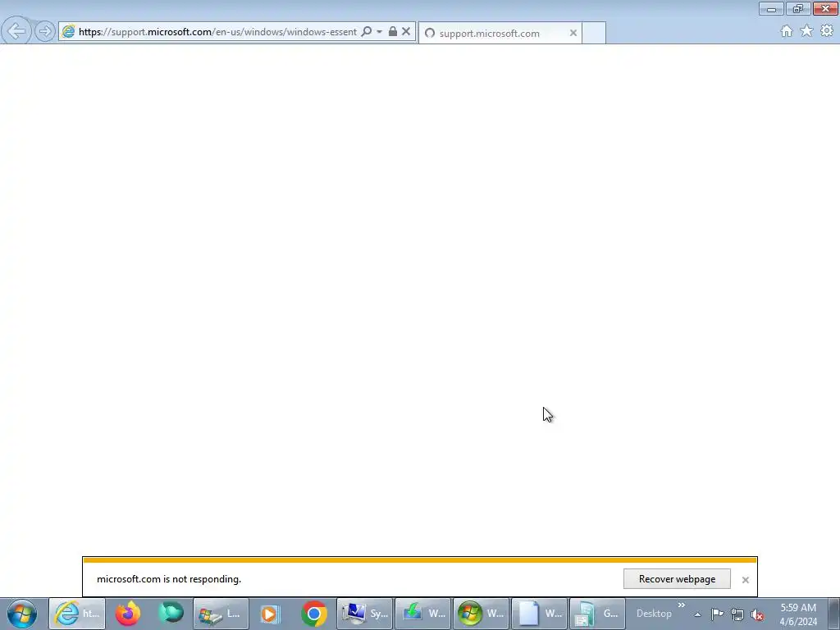
Task: Expand the Desktop toolbar chevron
Action: click(682, 605)
